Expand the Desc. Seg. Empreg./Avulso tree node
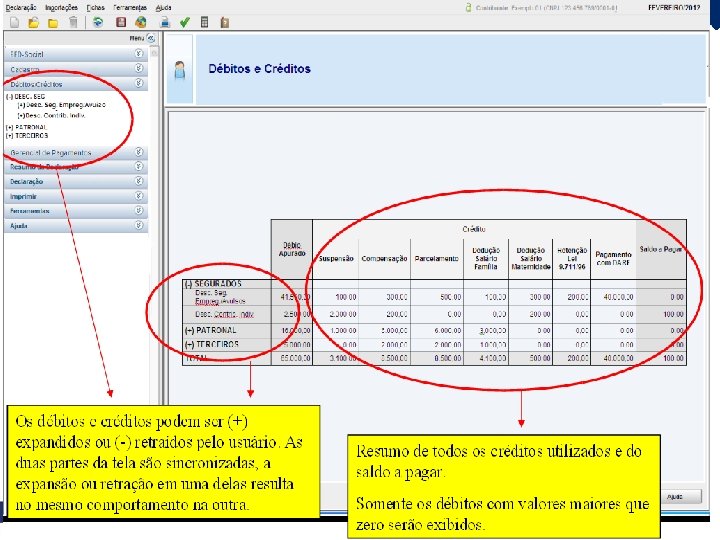720x540 pixels. click(21, 105)
